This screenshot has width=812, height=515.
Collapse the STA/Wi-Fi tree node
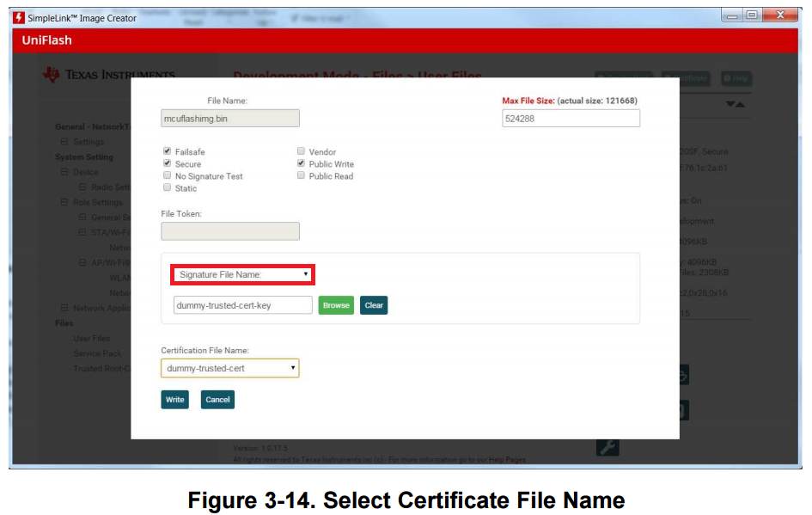tap(82, 233)
